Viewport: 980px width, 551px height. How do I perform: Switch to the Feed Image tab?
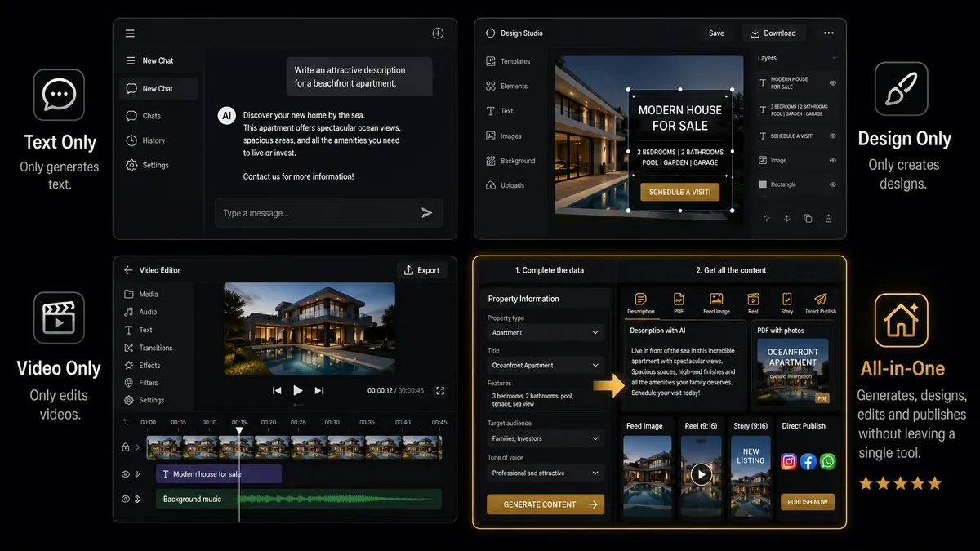(716, 304)
